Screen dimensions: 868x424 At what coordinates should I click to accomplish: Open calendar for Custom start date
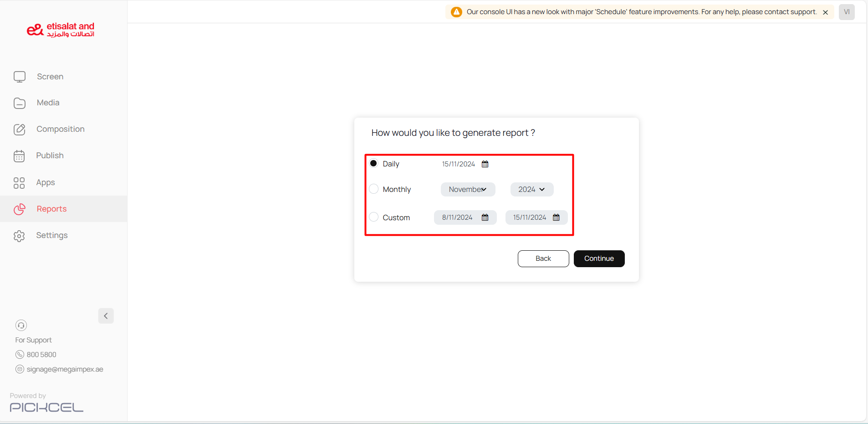point(485,217)
